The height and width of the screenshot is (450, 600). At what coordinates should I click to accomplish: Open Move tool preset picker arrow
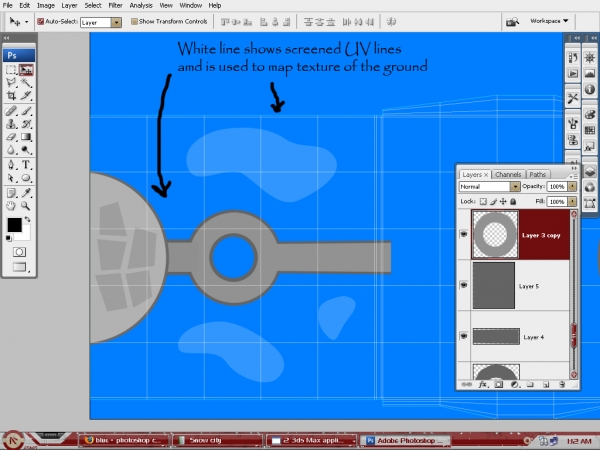click(26, 22)
